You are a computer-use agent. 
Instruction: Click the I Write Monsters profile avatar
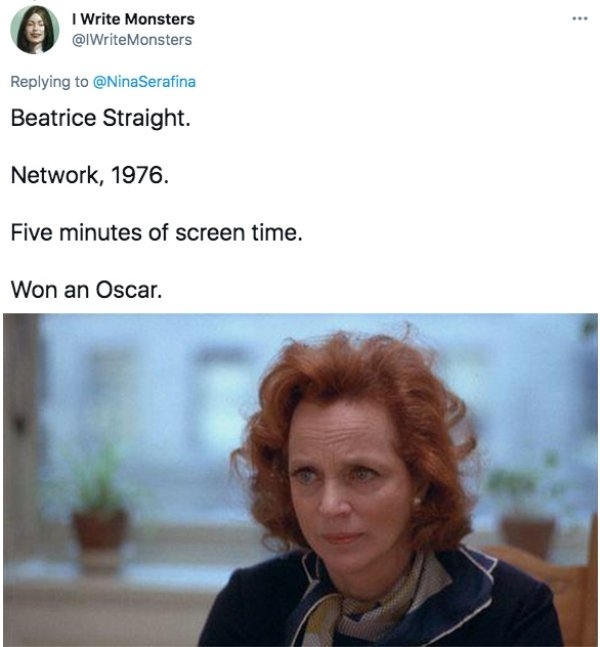(x=35, y=30)
